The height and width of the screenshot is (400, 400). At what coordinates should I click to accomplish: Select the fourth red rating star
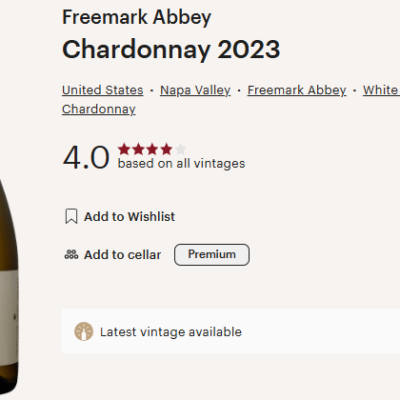click(166, 149)
